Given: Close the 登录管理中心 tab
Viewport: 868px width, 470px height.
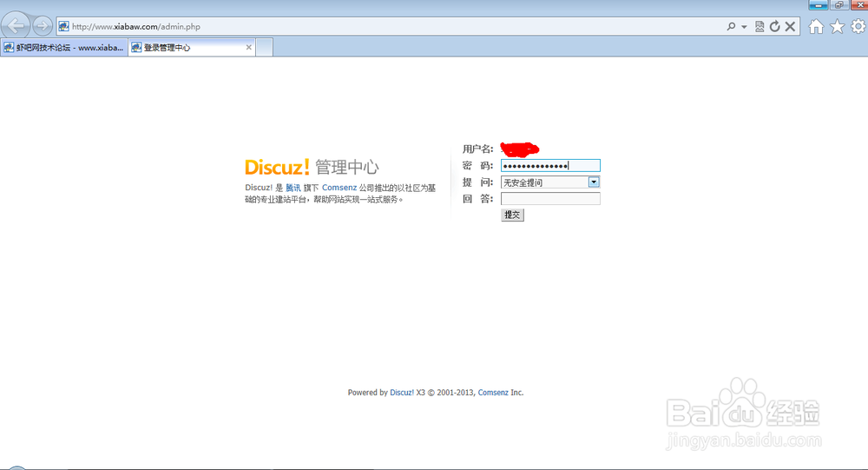Looking at the screenshot, I should (x=248, y=48).
